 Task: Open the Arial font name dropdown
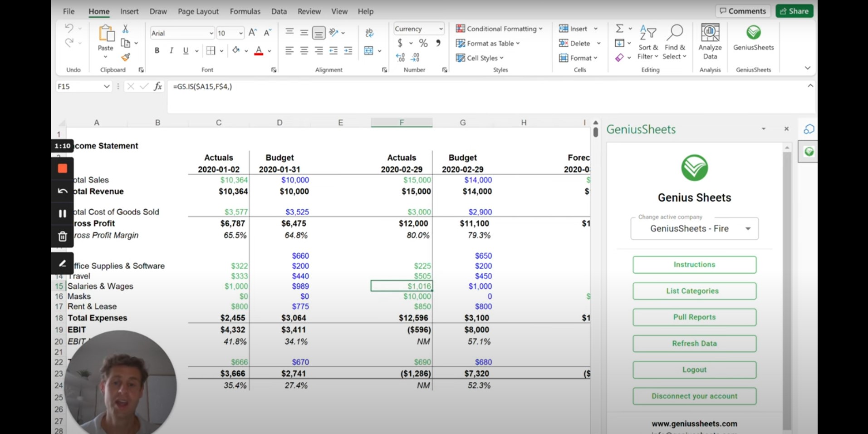click(x=211, y=33)
